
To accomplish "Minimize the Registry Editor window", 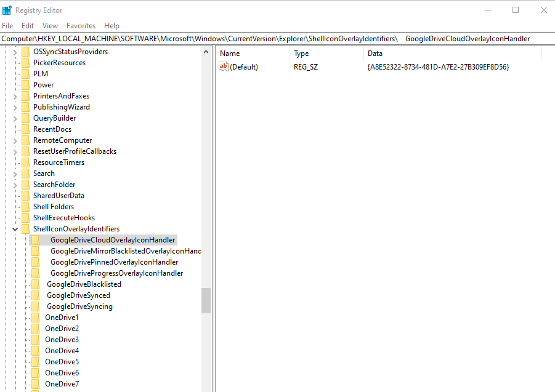I will point(488,10).
